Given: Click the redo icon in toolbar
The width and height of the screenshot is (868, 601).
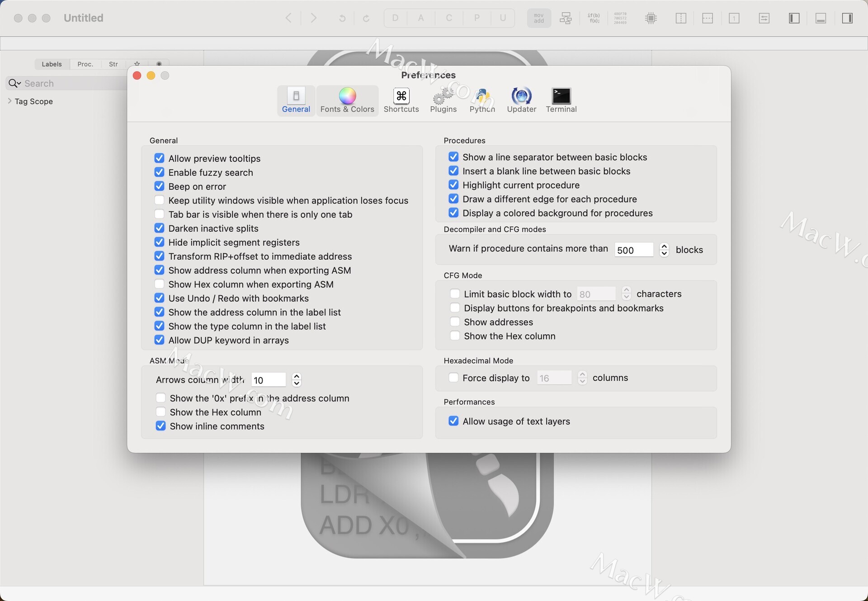Looking at the screenshot, I should [366, 18].
